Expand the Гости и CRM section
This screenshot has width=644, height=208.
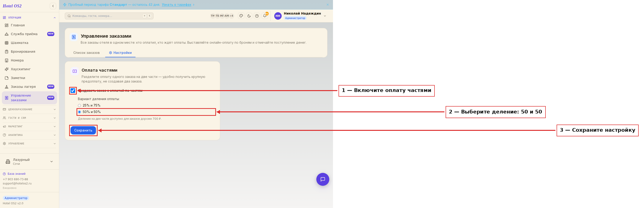point(30,118)
